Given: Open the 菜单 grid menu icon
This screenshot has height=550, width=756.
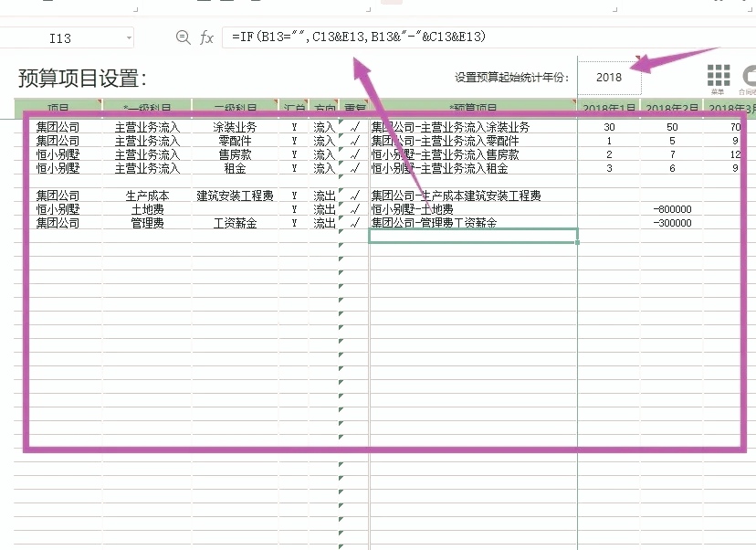Looking at the screenshot, I should pyautogui.click(x=719, y=76).
